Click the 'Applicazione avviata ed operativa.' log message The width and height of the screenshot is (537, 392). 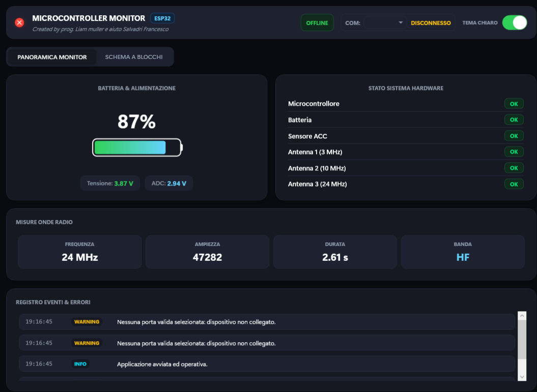point(162,365)
